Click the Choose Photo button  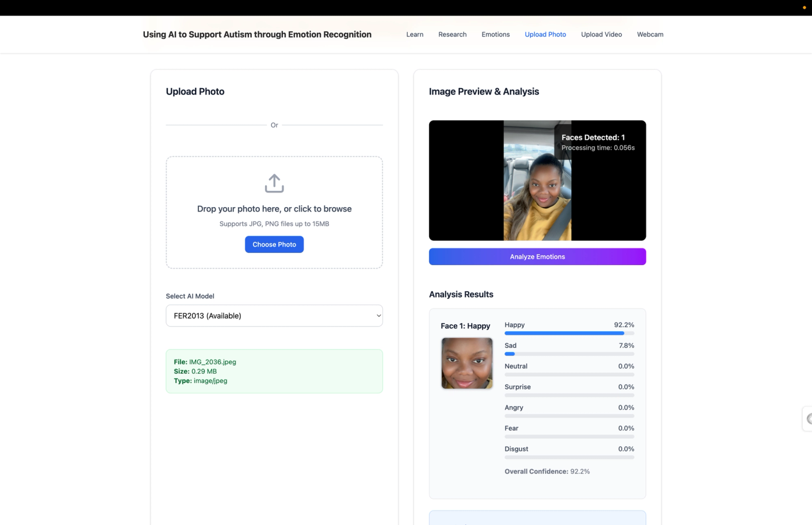(x=274, y=244)
